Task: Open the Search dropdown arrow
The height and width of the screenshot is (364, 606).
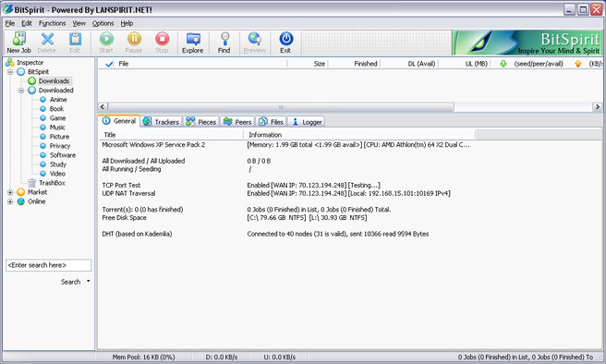Action: 89,281
